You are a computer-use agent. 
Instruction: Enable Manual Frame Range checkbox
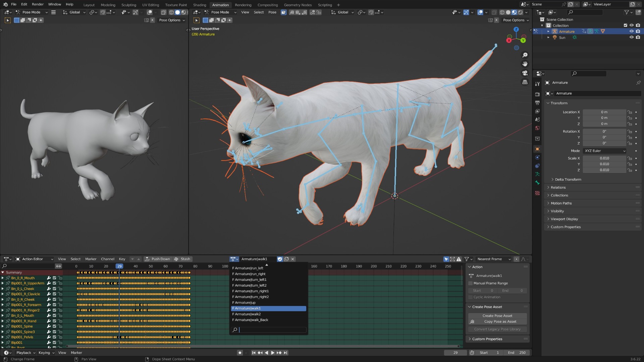pyautogui.click(x=470, y=283)
